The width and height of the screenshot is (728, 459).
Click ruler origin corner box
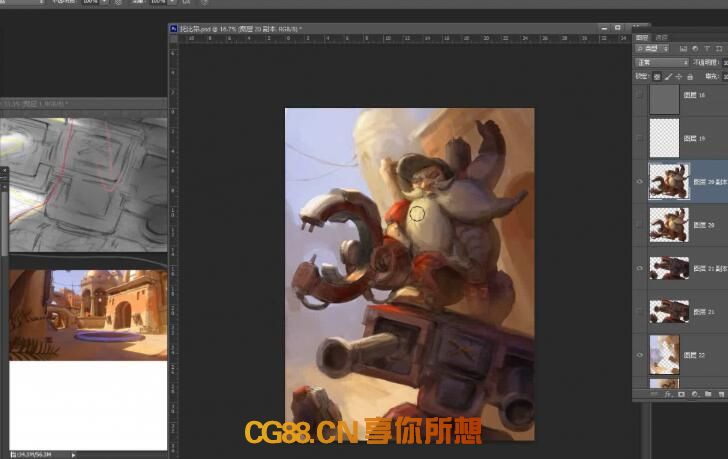pos(174,39)
